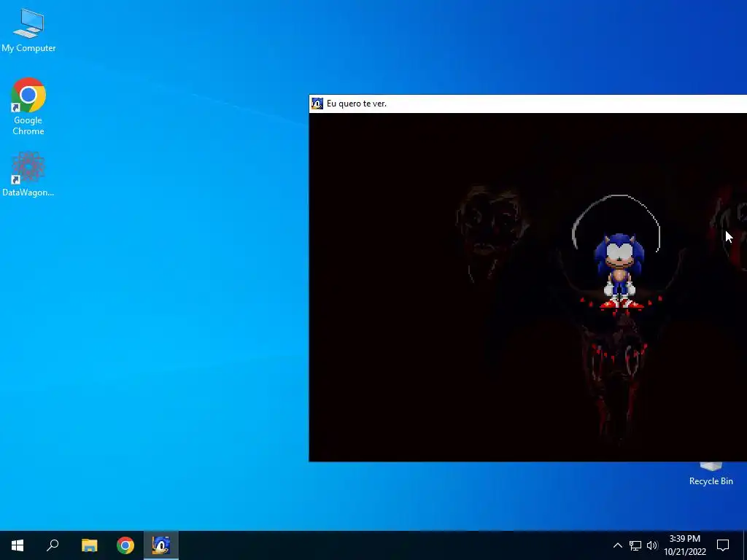Select the Recycle Bin label on the desktop
The height and width of the screenshot is (560, 747).
pos(711,481)
